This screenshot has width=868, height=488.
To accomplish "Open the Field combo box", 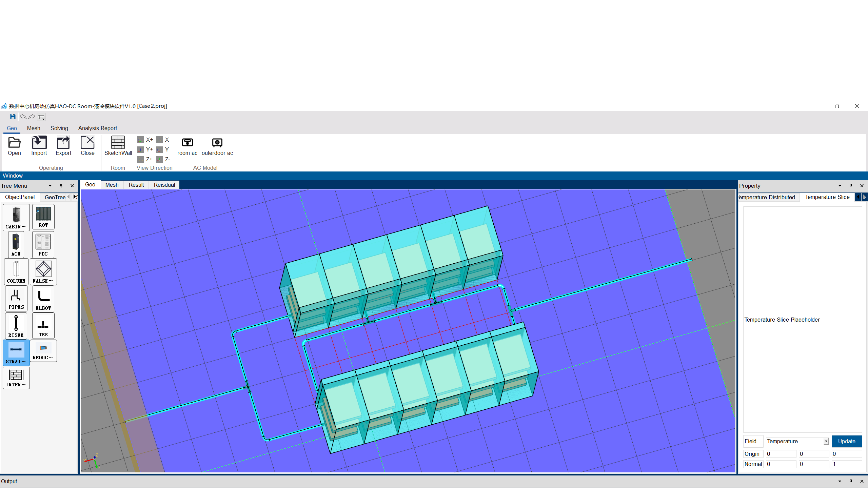I will pyautogui.click(x=797, y=441).
